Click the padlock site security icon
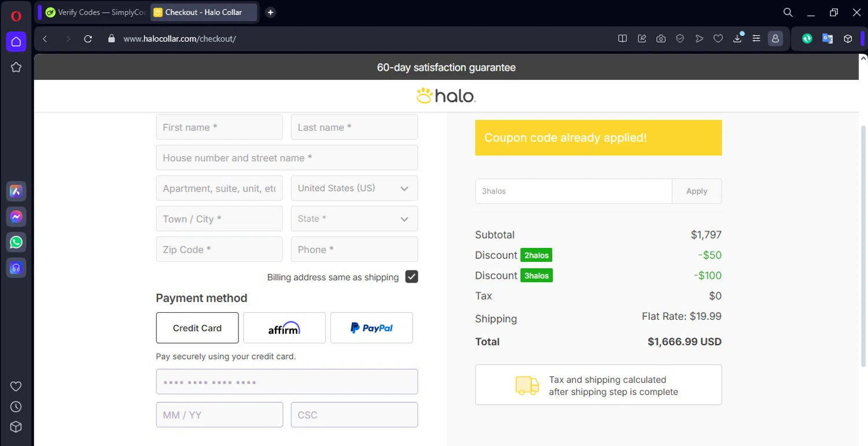 point(112,39)
